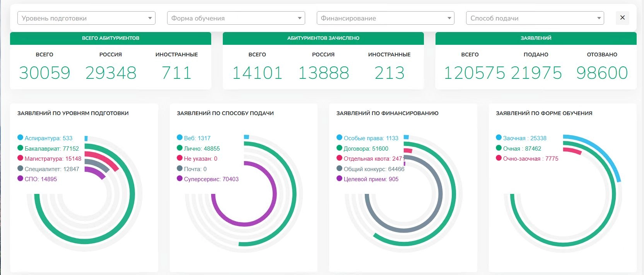Hide the Магистратура legend entry

(x=53, y=158)
